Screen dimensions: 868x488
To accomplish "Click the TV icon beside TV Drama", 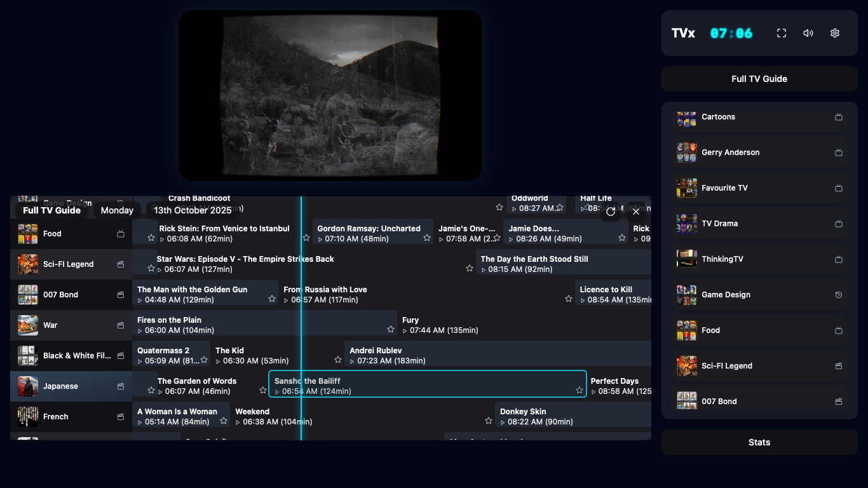I will tap(839, 224).
